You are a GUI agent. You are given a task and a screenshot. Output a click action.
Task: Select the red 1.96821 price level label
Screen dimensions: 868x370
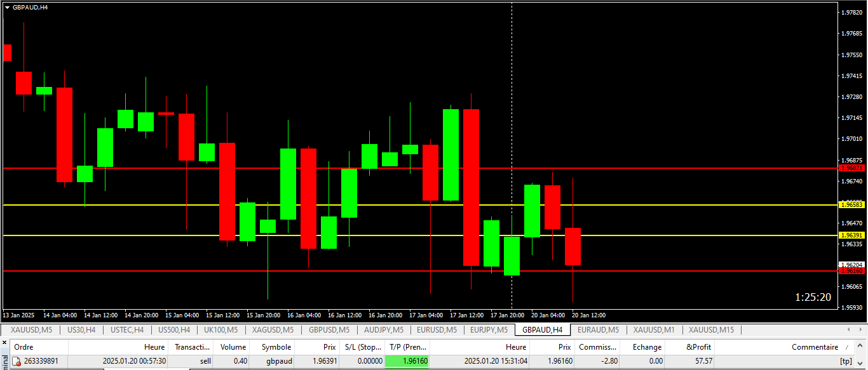pyautogui.click(x=851, y=168)
